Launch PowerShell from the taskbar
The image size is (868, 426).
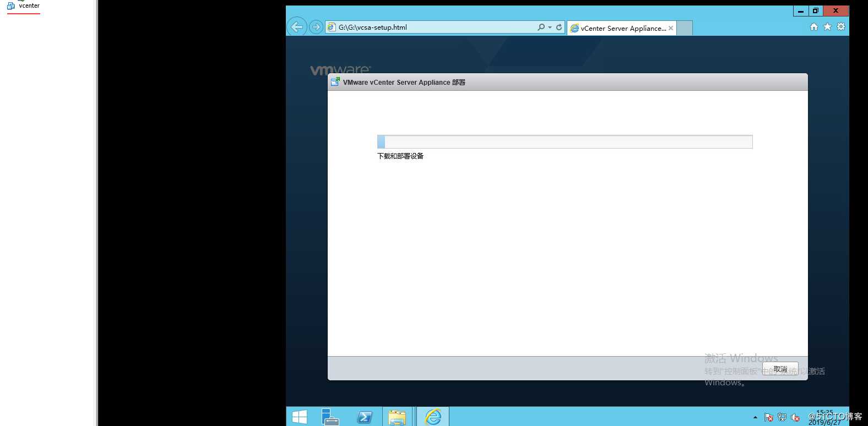[x=365, y=417]
